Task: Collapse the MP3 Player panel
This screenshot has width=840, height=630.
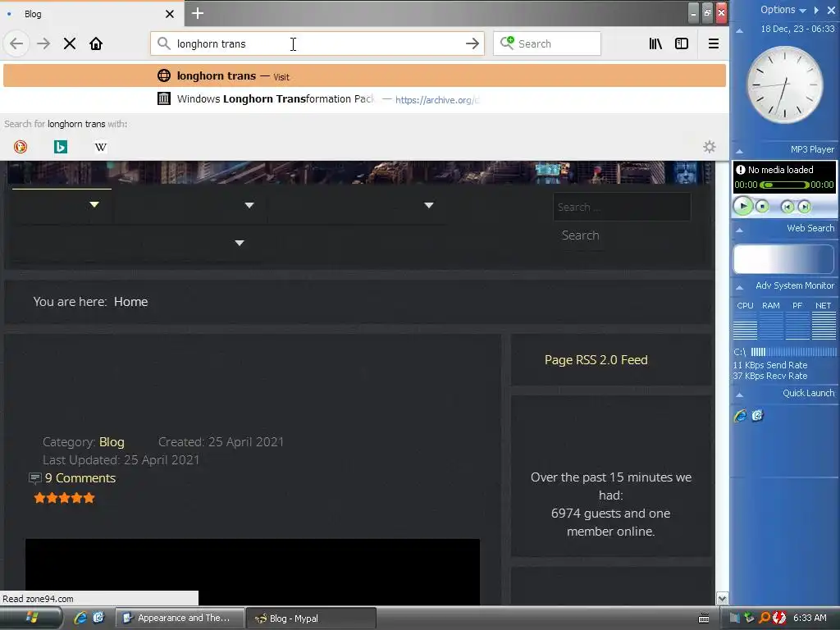Action: coord(739,151)
